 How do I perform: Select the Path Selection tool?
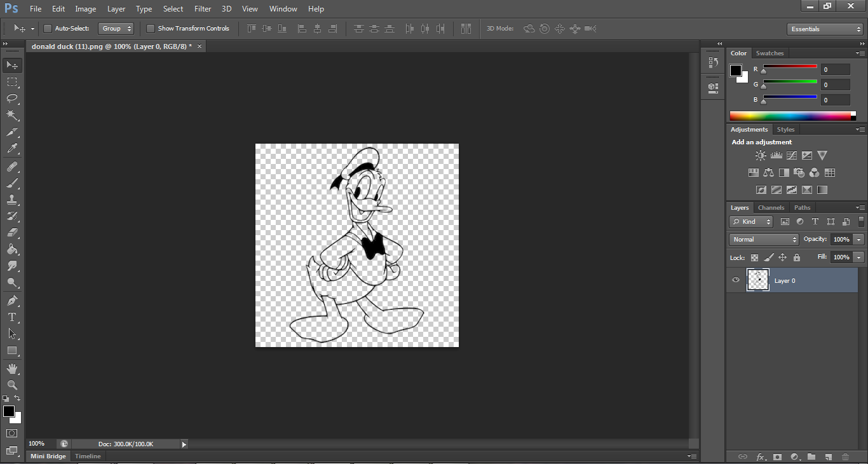12,333
